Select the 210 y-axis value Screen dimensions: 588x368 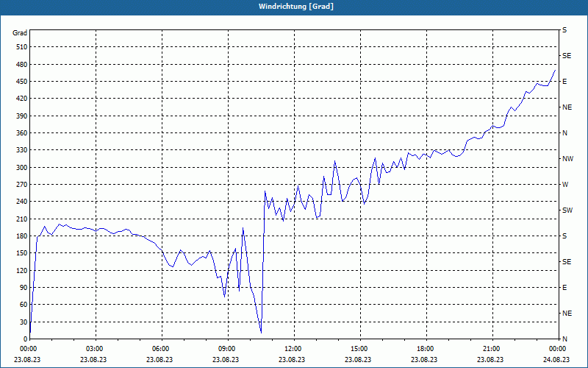coord(22,219)
